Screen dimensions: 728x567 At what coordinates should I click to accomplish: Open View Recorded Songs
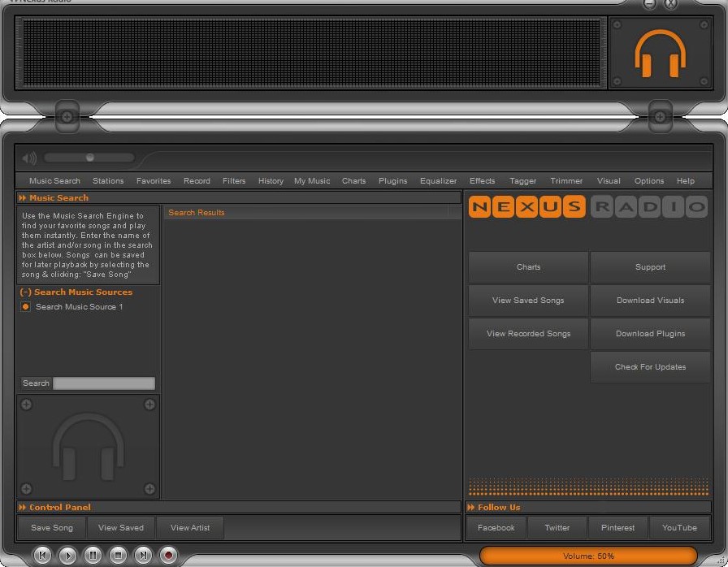point(528,334)
